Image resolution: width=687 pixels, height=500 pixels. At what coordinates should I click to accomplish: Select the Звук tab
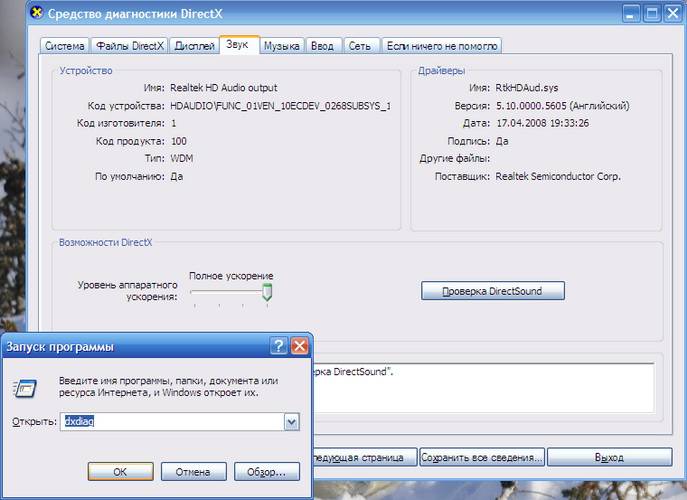(x=237, y=45)
